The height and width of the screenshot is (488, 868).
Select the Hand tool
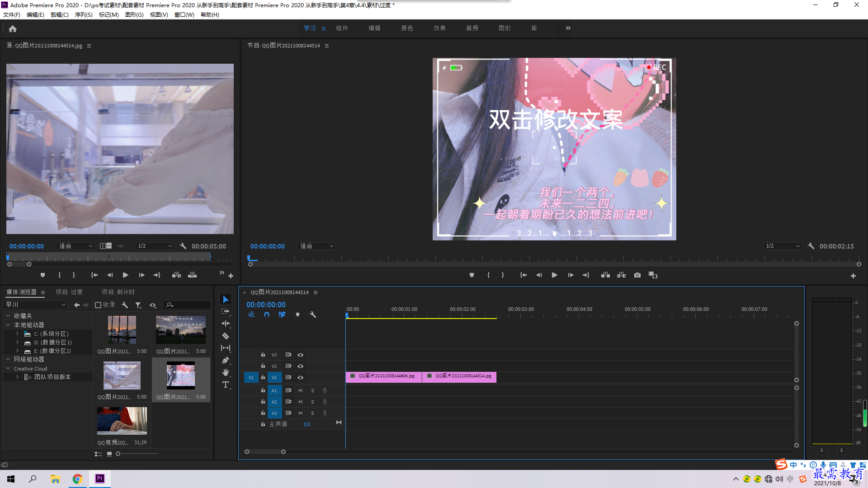(x=226, y=372)
